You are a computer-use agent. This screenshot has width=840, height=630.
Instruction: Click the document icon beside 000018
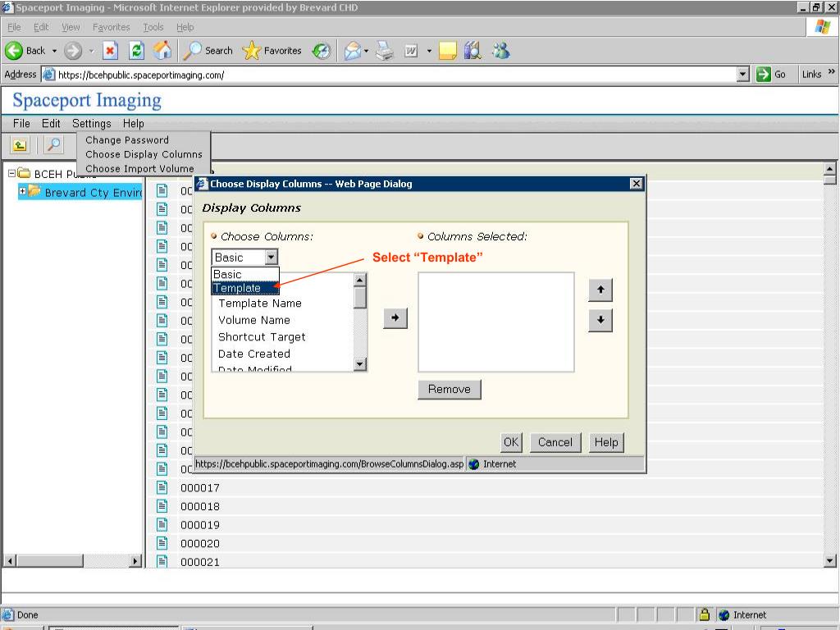(162, 506)
